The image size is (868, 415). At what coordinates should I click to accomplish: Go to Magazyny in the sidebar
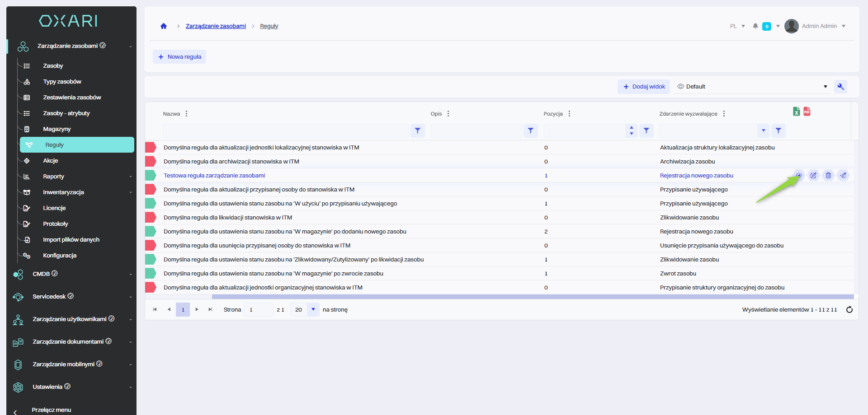click(57, 129)
